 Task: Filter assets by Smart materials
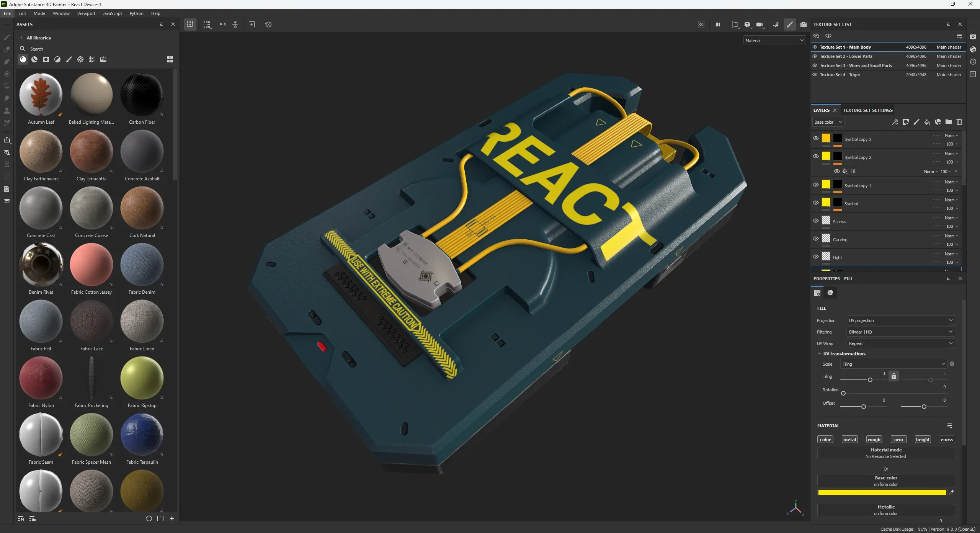click(34, 59)
